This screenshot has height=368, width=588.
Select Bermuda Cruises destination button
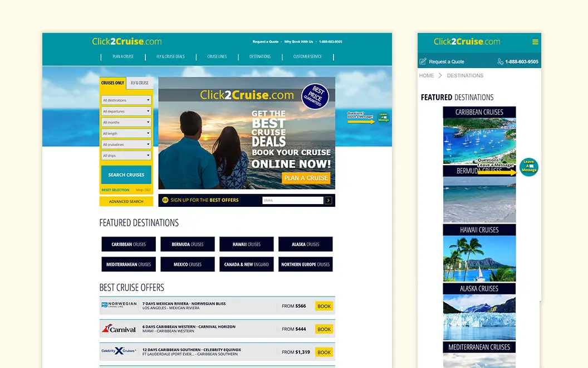coord(188,244)
